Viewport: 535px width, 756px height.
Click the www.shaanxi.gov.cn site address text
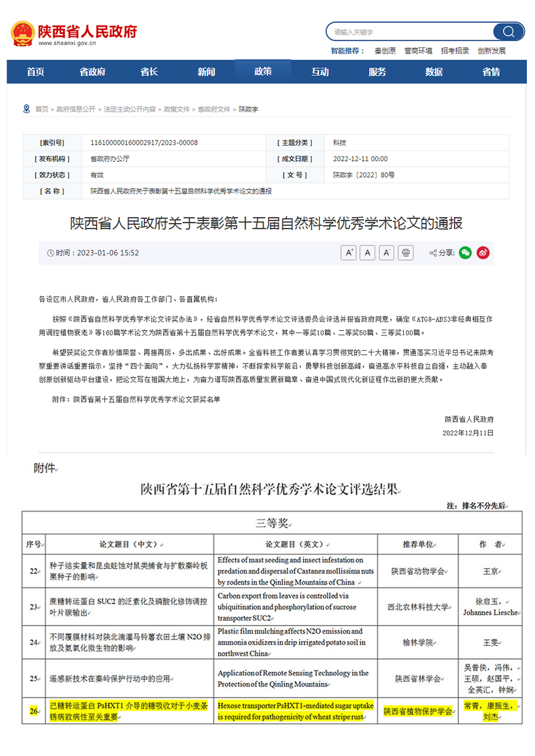point(67,43)
